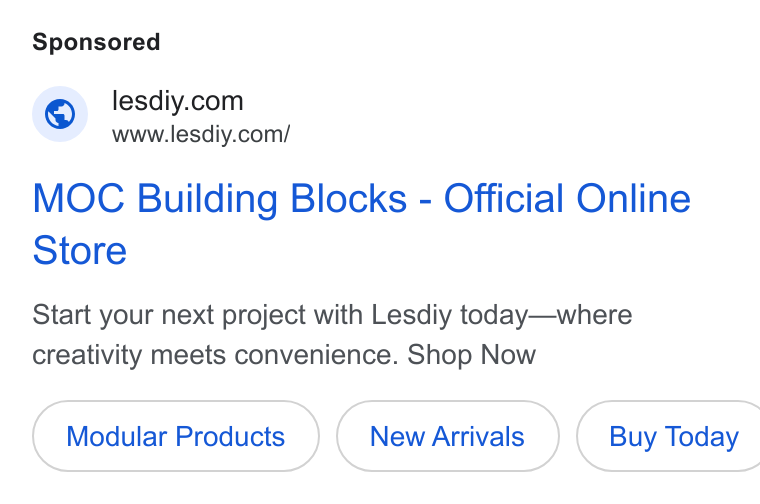
Task: Click the word Store in the headline
Action: pyautogui.click(x=79, y=251)
